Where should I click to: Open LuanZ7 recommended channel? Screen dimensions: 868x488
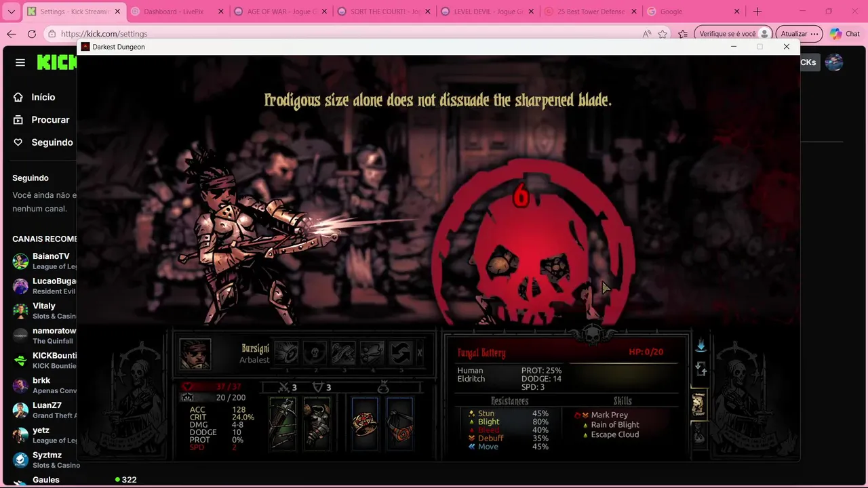tap(44, 410)
